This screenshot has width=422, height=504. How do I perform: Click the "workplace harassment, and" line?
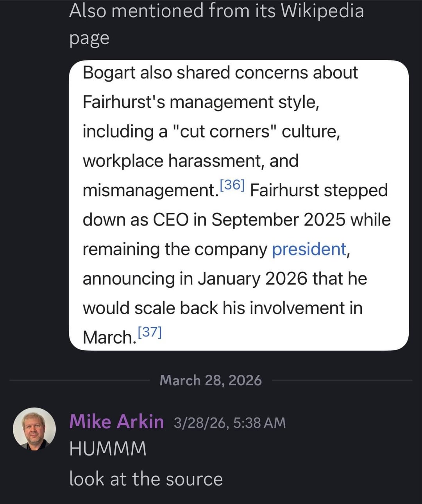pos(190,161)
